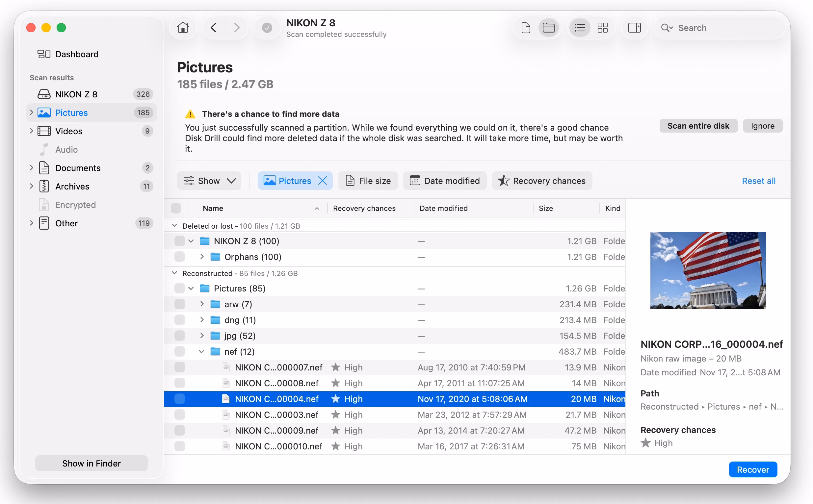Image resolution: width=813 pixels, height=504 pixels.
Task: Sort by the Name column header
Action: pyautogui.click(x=258, y=208)
